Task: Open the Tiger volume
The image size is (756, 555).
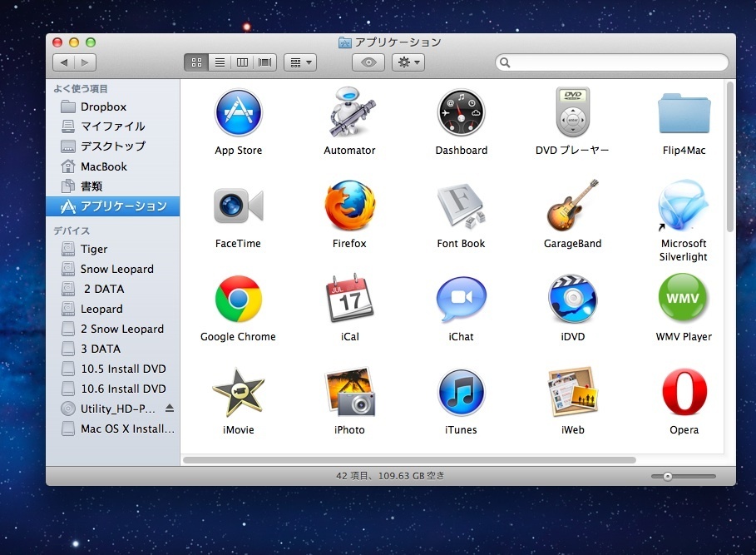Action: click(x=113, y=249)
